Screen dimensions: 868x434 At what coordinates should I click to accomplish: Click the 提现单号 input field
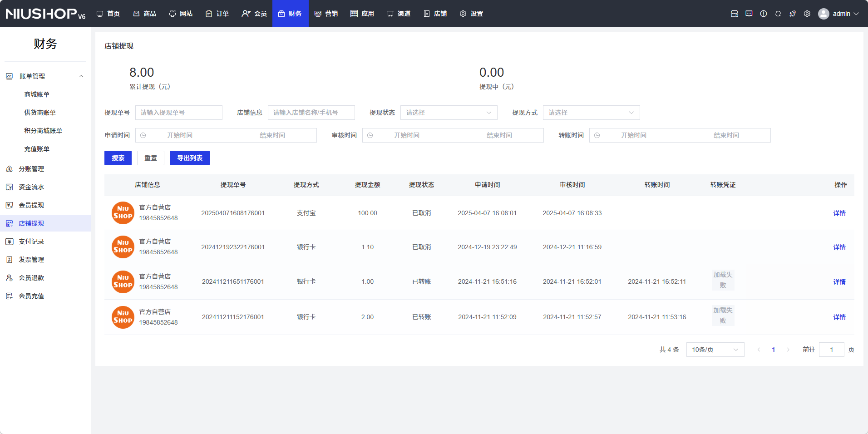(179, 113)
